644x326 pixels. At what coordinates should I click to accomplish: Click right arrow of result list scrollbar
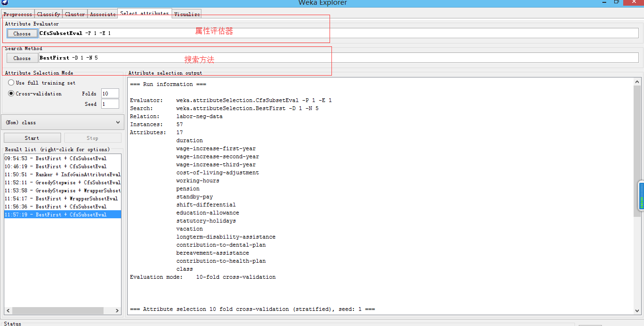[117, 310]
